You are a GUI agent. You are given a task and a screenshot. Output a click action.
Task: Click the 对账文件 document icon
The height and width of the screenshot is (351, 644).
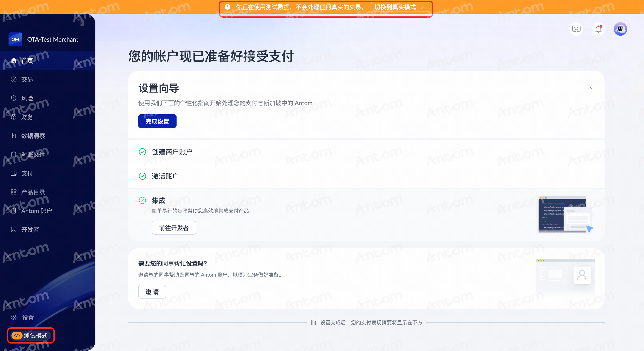[14, 154]
